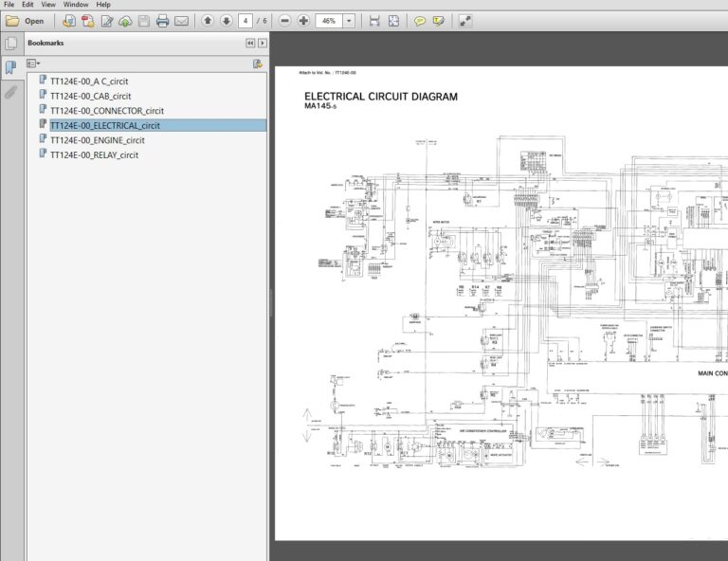Click the page number input field
Viewport: 728px width, 561px height.
pos(246,21)
